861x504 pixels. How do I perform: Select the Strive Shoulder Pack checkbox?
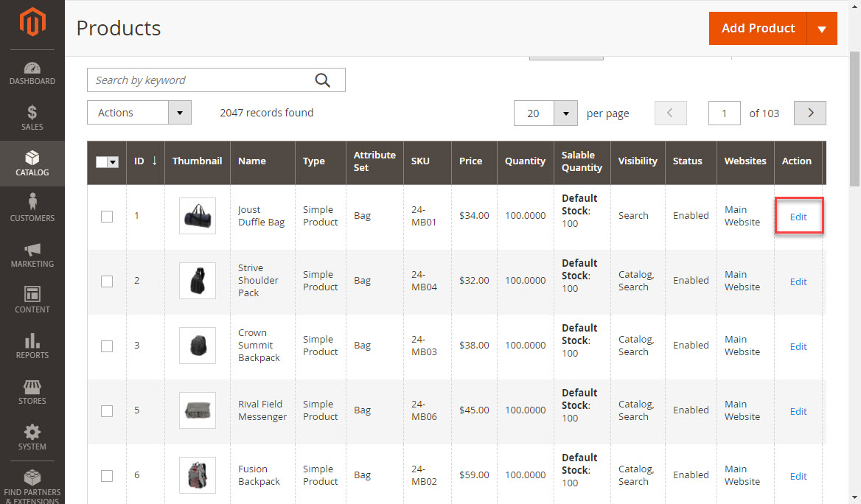point(106,281)
